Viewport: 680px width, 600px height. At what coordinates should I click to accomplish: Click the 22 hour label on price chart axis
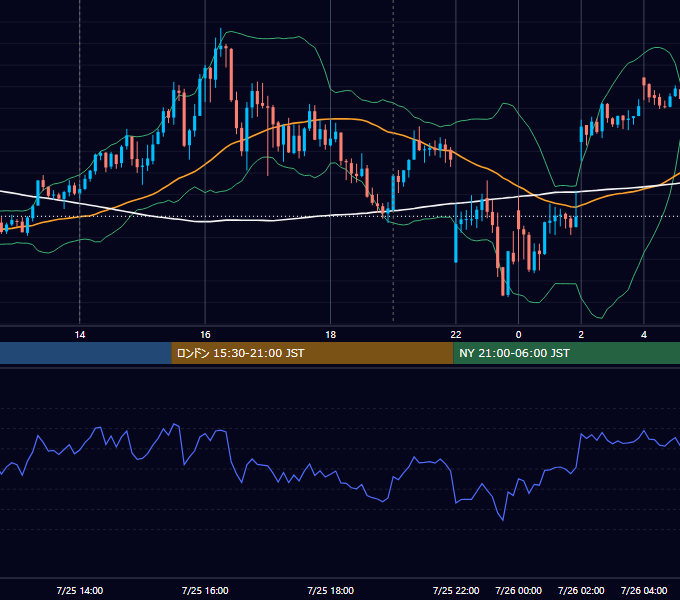pyautogui.click(x=456, y=335)
